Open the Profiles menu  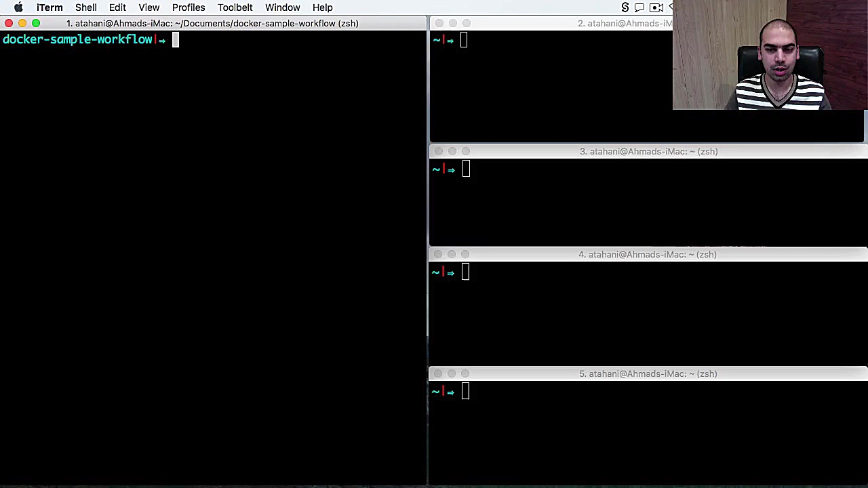pyautogui.click(x=189, y=7)
